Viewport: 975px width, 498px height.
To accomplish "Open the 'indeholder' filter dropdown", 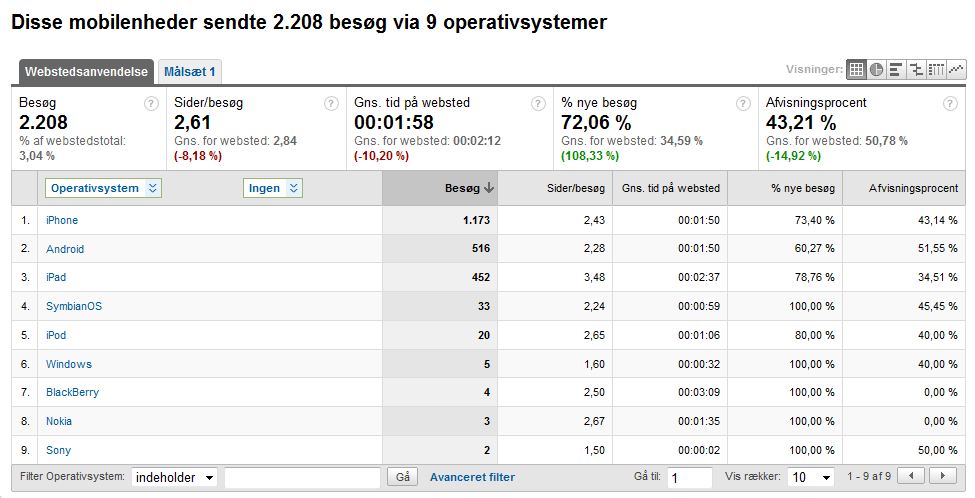I will point(175,478).
